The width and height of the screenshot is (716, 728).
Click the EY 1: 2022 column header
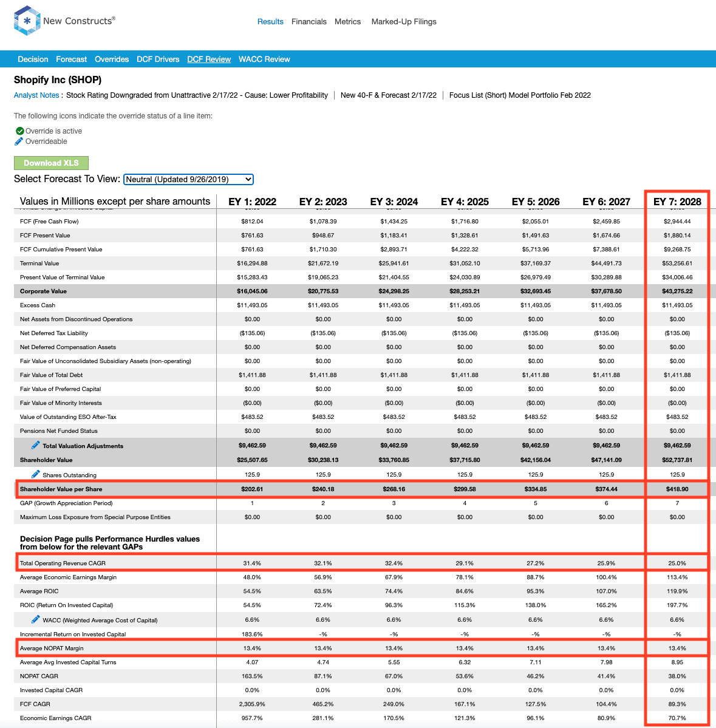tap(252, 202)
